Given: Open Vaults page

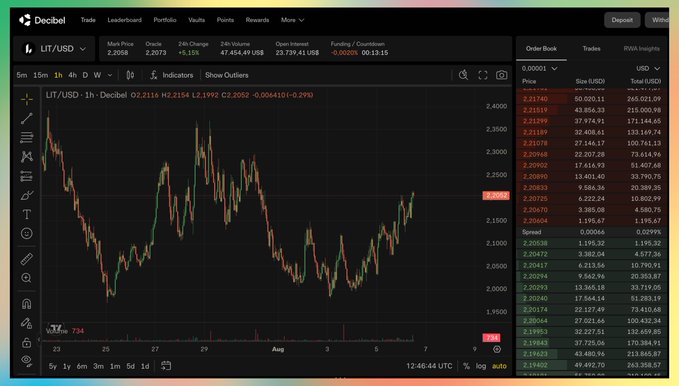Looking at the screenshot, I should 197,20.
